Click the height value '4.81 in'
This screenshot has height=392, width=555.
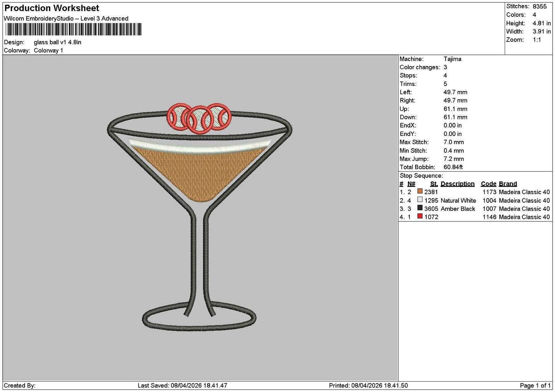tap(542, 23)
